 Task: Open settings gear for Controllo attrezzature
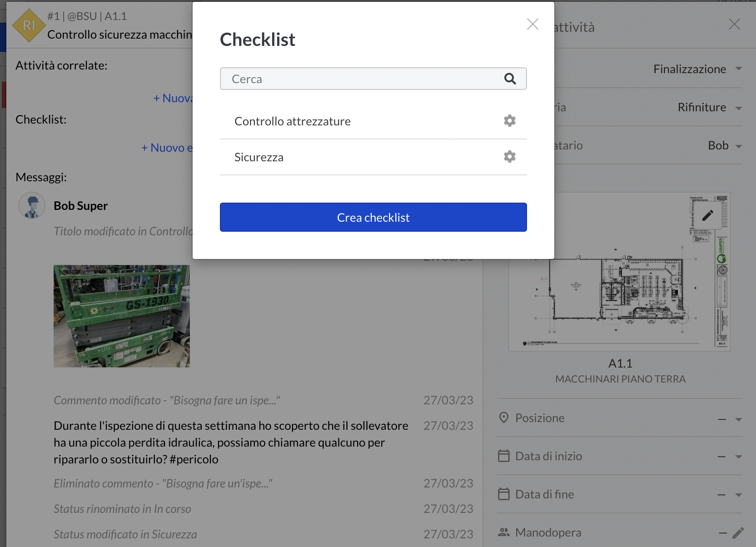pos(509,121)
